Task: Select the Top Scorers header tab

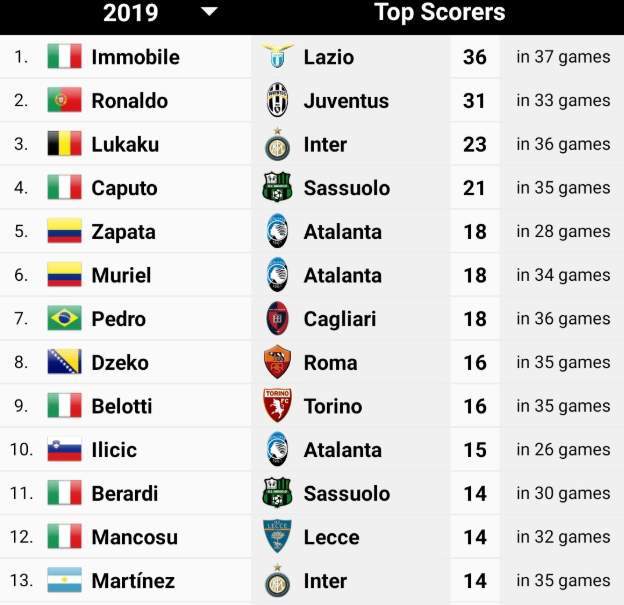Action: (x=439, y=13)
